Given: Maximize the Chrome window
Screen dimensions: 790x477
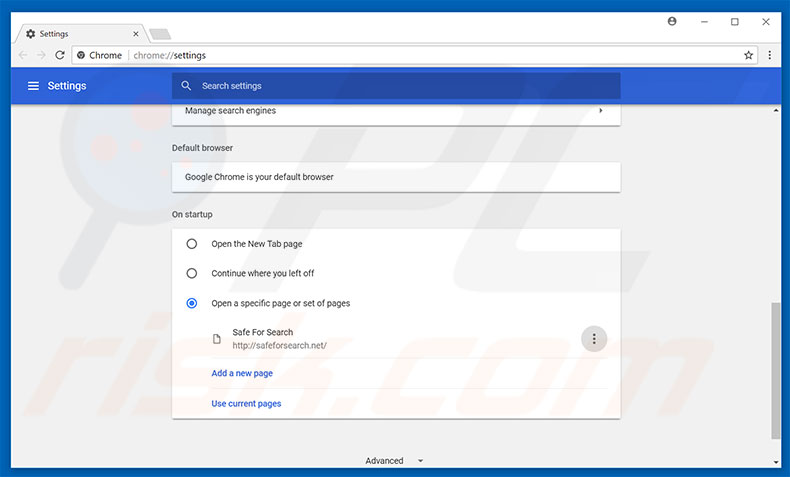Looking at the screenshot, I should pyautogui.click(x=735, y=22).
